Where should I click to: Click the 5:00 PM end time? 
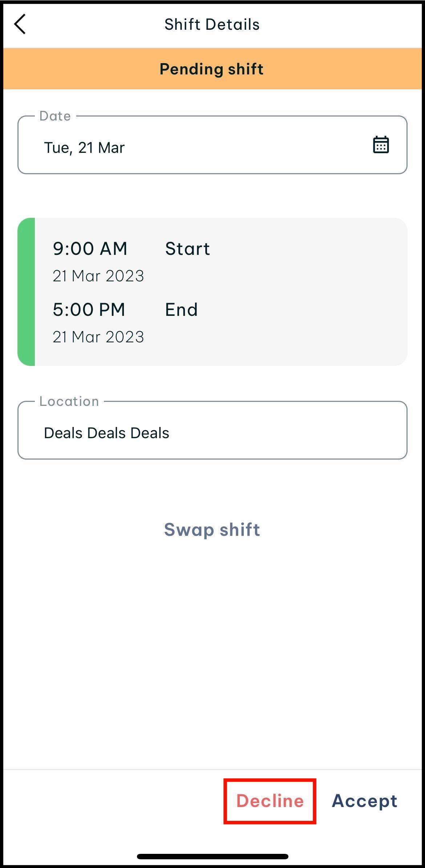89,310
